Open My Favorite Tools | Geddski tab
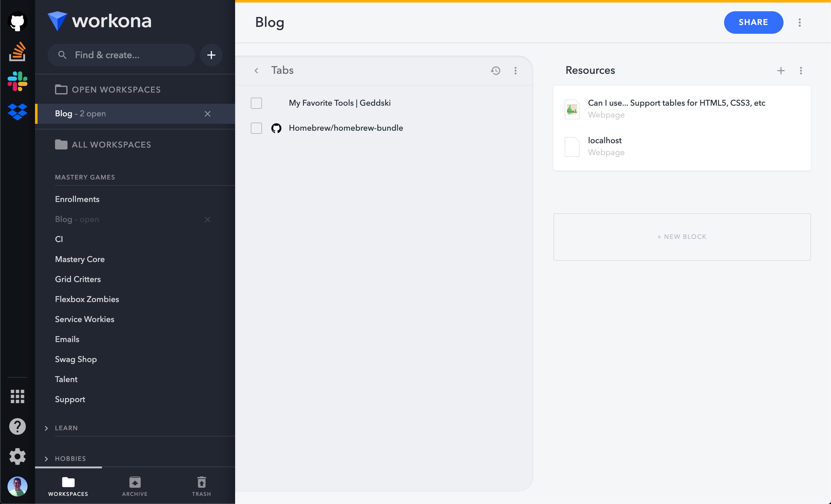831x504 pixels. (340, 103)
